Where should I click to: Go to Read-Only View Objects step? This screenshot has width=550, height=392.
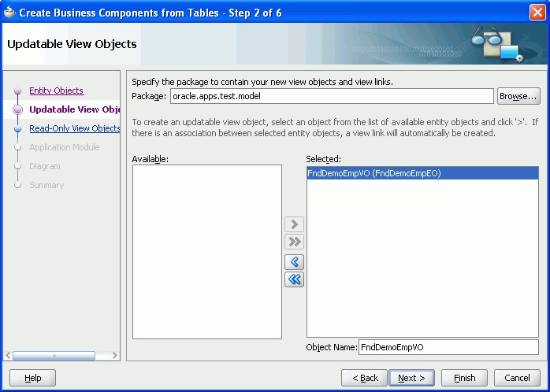(75, 128)
